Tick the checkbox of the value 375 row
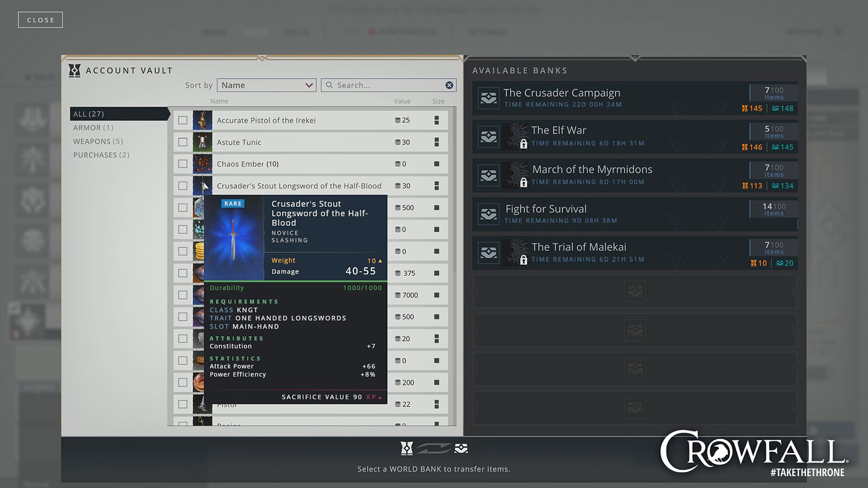The height and width of the screenshot is (488, 868). [x=183, y=273]
